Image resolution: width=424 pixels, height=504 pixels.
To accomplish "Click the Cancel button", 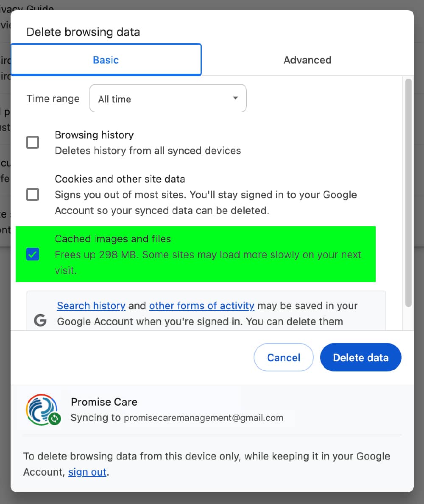I will pyautogui.click(x=283, y=357).
